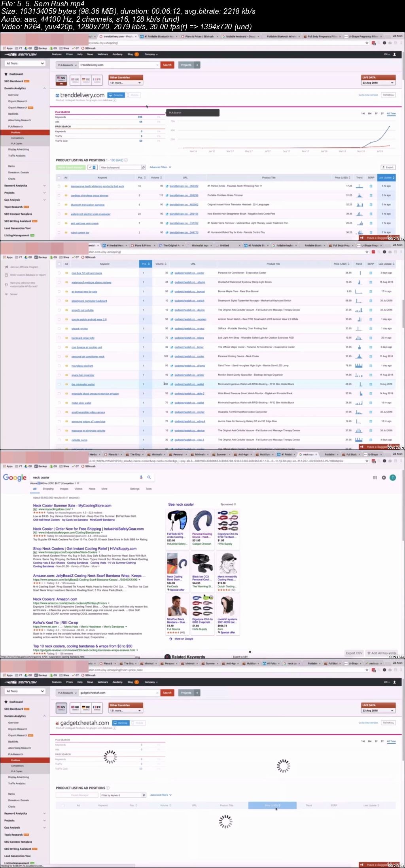
Task: Open Google notifications bell beside the apps grid
Action: pyautogui.click(x=384, y=478)
